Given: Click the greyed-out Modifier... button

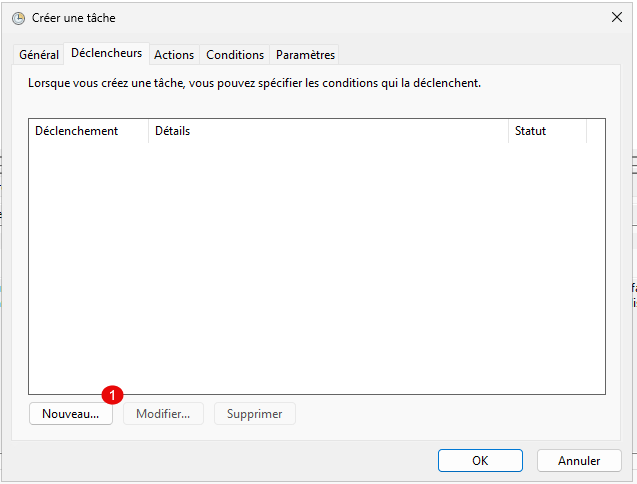Looking at the screenshot, I should (163, 414).
